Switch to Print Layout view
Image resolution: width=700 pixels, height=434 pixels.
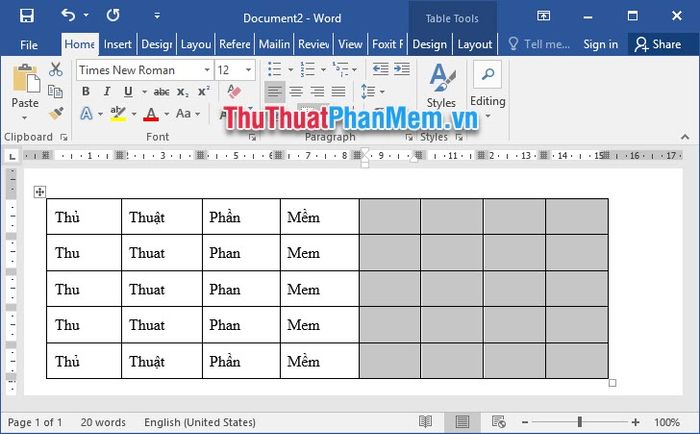tap(462, 421)
